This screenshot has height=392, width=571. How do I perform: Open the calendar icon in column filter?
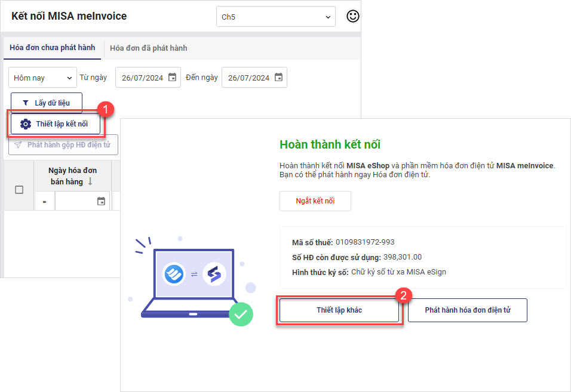coord(101,201)
